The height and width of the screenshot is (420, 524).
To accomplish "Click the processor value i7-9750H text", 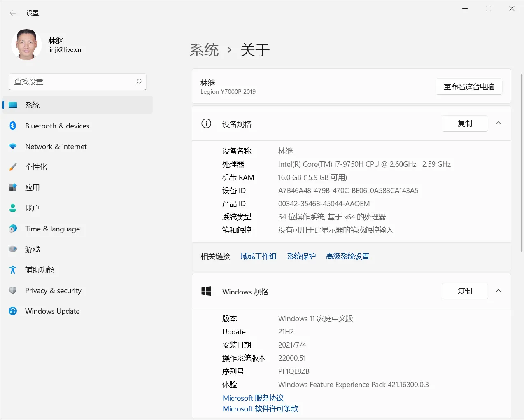I will coord(364,164).
